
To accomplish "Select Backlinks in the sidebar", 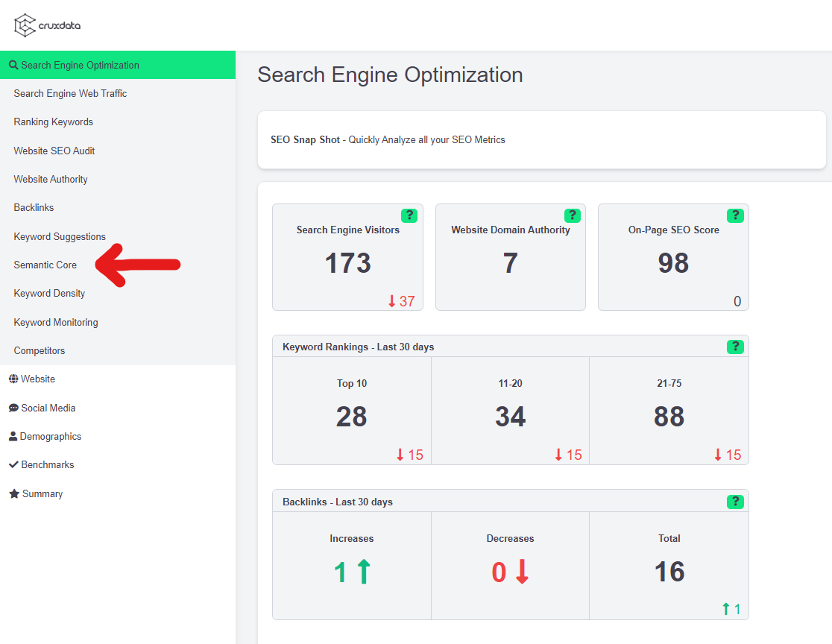I will (x=32, y=207).
